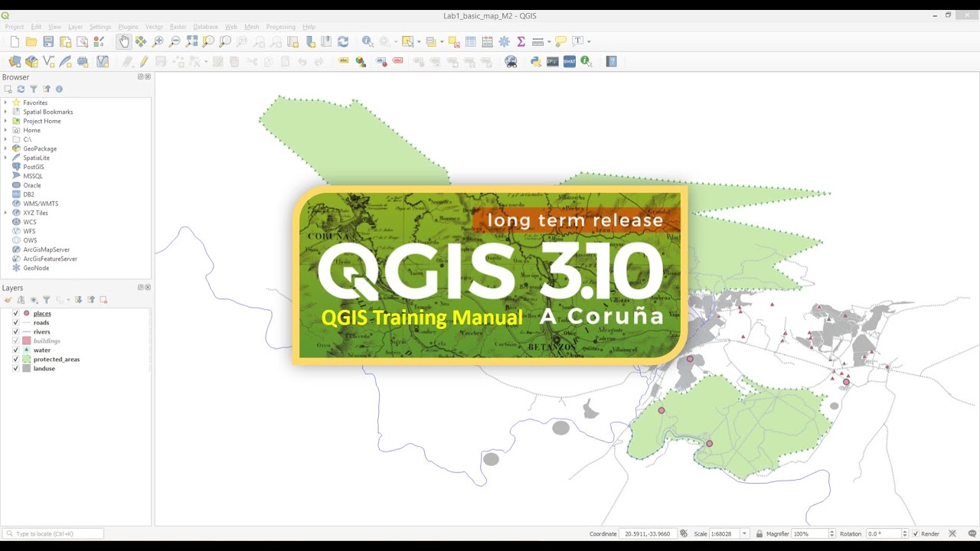The width and height of the screenshot is (980, 551).
Task: Open the CRS status icon at bottom right
Action: click(952, 533)
